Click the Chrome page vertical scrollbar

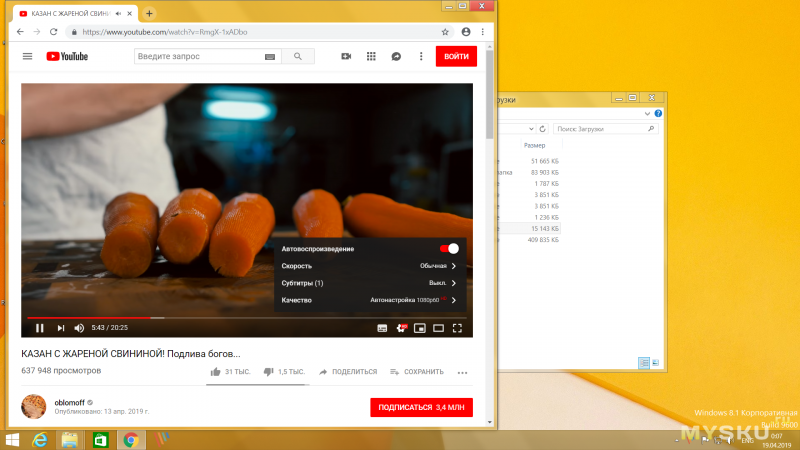[x=490, y=94]
